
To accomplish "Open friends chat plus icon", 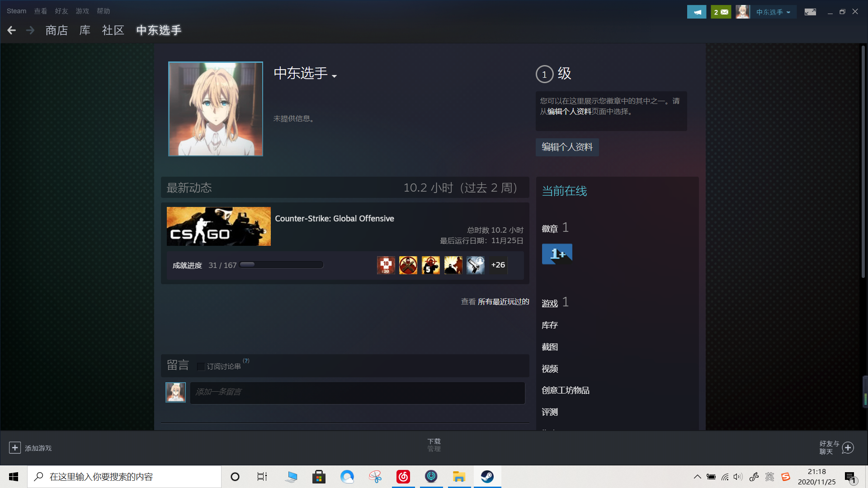I will coord(848,448).
